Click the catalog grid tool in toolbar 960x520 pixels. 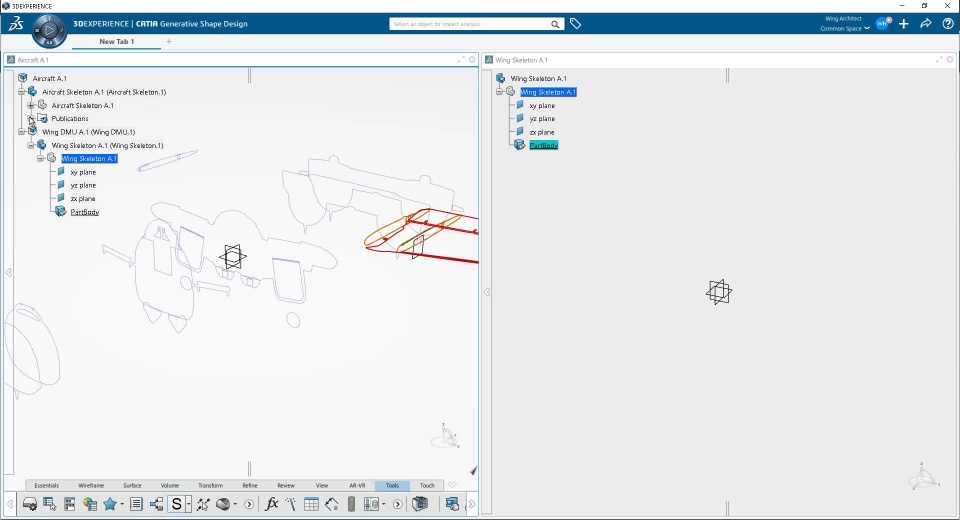coord(69,504)
